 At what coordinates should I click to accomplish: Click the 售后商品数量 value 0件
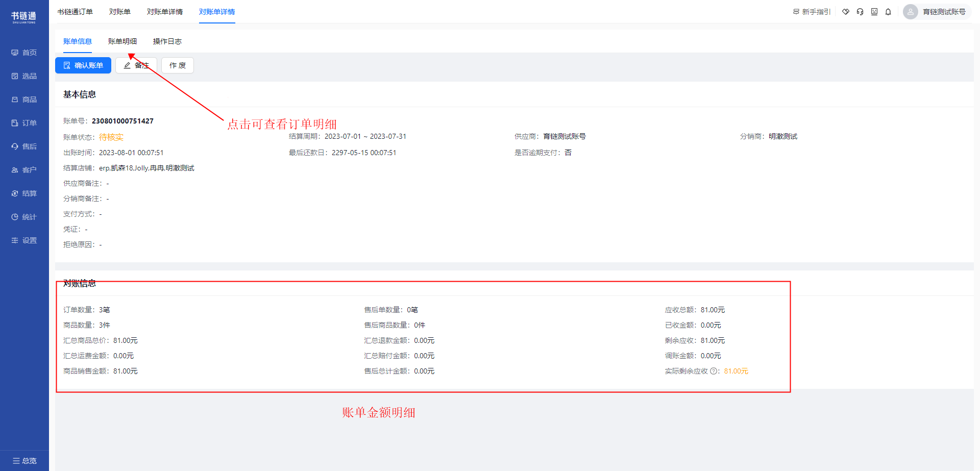pos(420,325)
